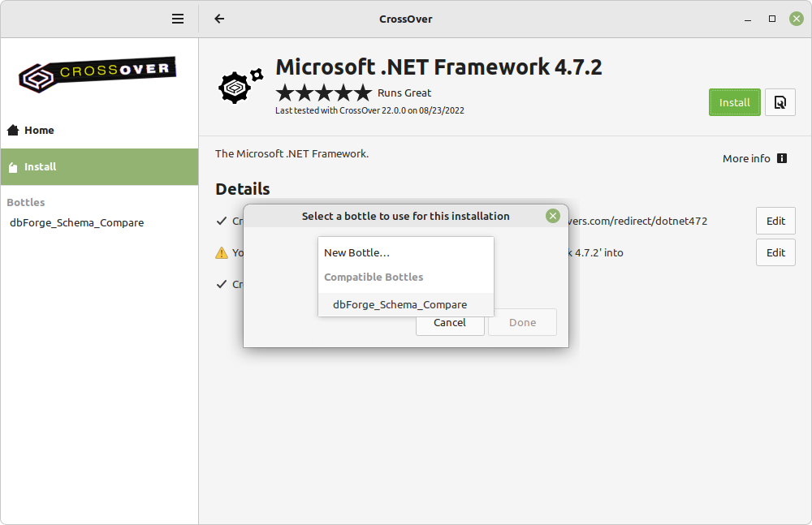Click the yellow warning triangle icon

pos(222,252)
